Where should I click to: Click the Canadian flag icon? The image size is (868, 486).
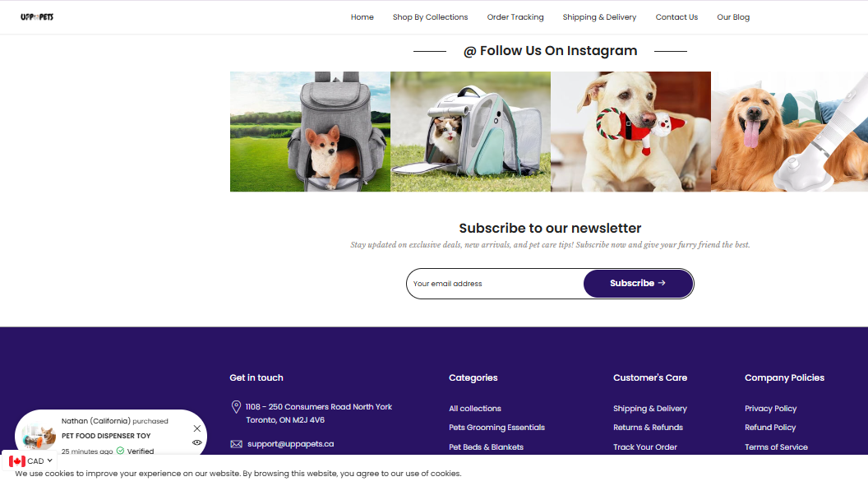click(16, 461)
